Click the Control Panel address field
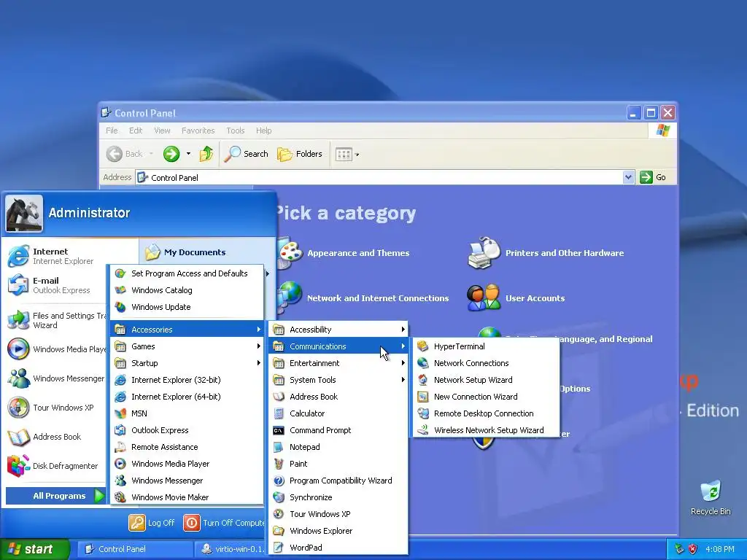The height and width of the screenshot is (560, 747). 379,177
